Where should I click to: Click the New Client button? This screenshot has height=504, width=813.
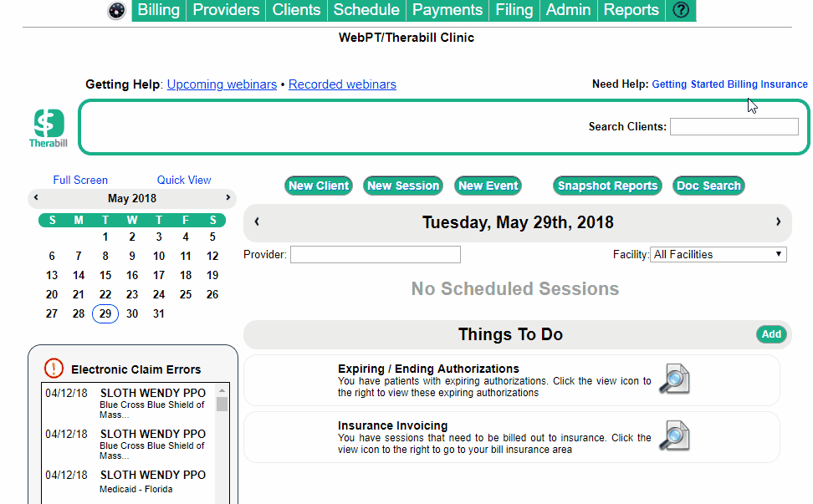pos(319,186)
